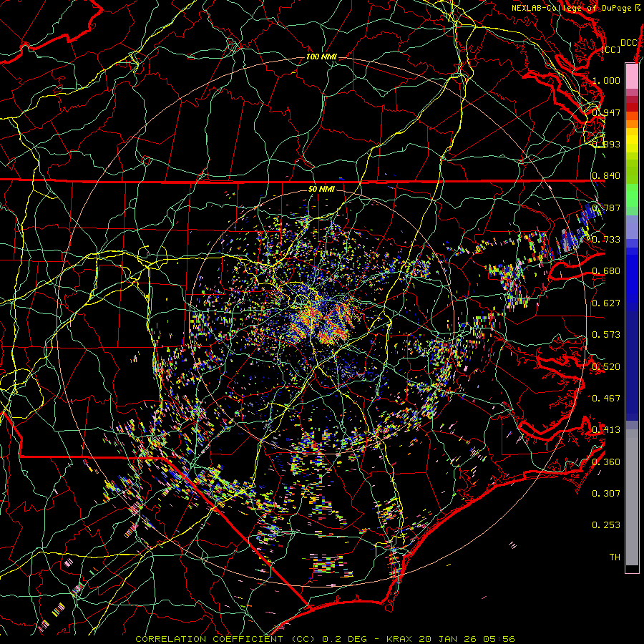Click the 0.253 scale value

point(606,525)
